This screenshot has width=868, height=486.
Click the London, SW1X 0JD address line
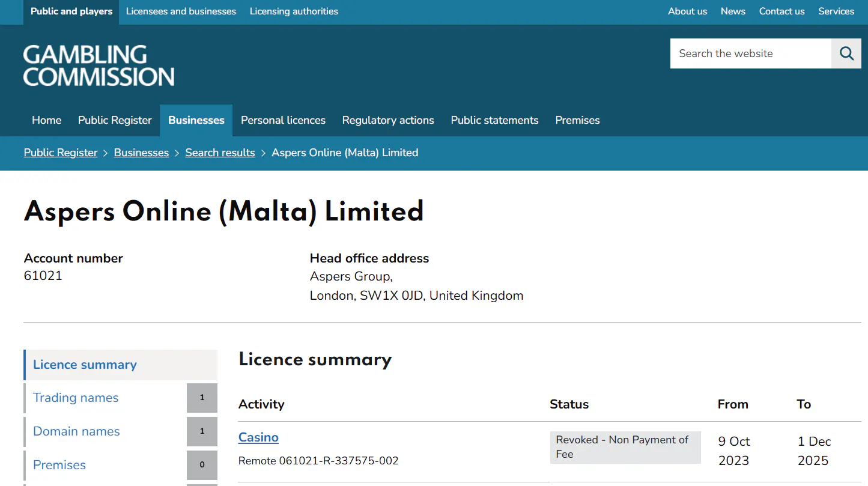click(x=416, y=296)
